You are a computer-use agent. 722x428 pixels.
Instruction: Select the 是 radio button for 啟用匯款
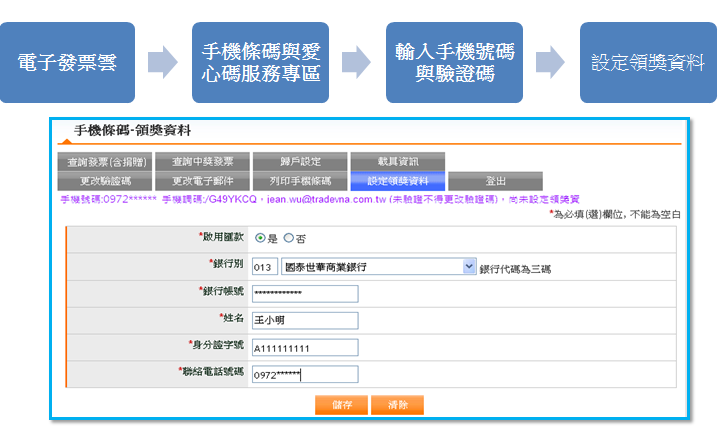[260, 238]
